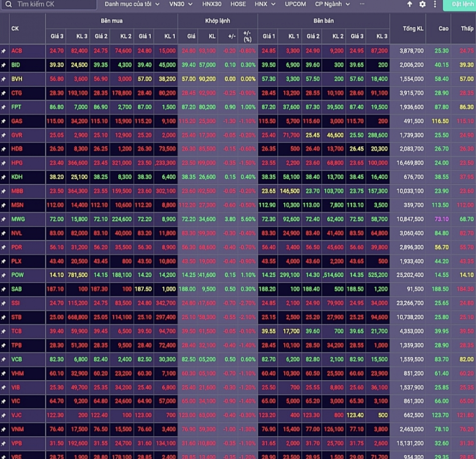Open the 'CP Ngành' dropdown

(x=332, y=4)
